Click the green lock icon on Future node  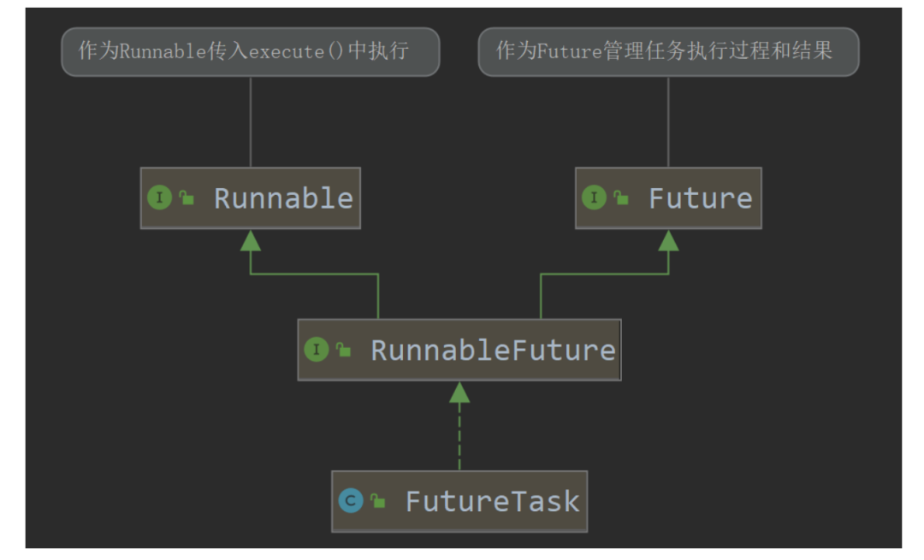[621, 199]
